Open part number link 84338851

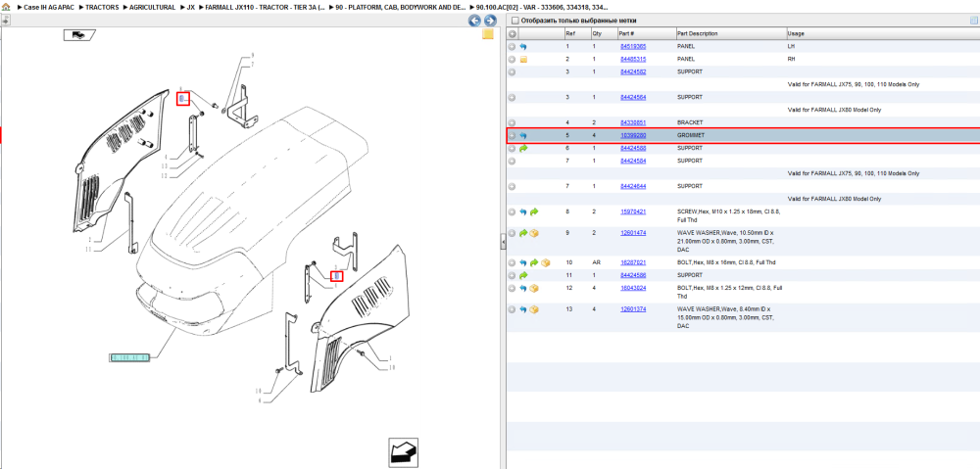tap(632, 122)
